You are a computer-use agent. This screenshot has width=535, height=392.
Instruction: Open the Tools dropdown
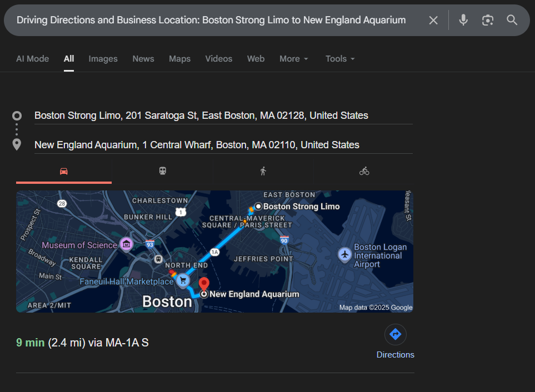tap(340, 59)
